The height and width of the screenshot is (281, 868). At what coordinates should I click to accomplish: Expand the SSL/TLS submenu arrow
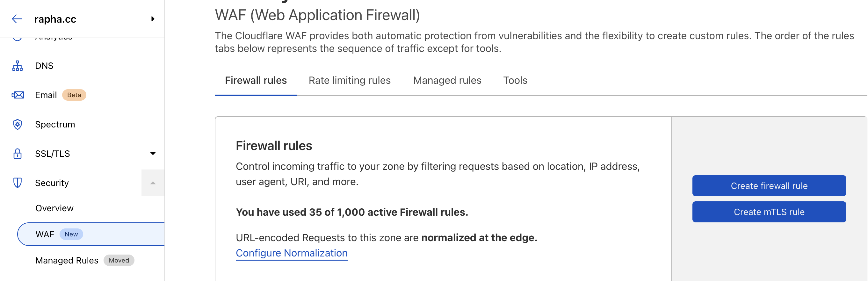pyautogui.click(x=153, y=154)
